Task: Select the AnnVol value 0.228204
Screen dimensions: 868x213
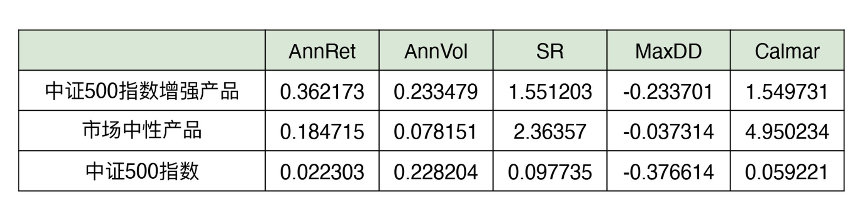Action: 436,172
